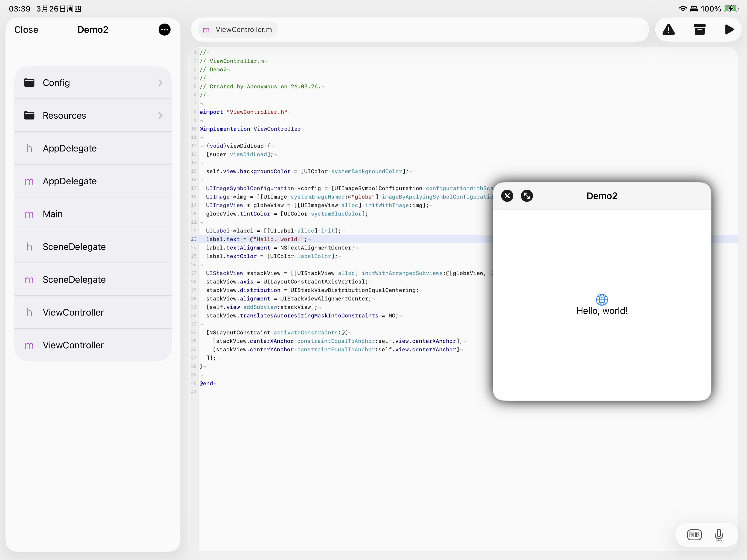The height and width of the screenshot is (560, 747).
Task: Click the self.view.backgroundColor code line
Action: point(307,171)
